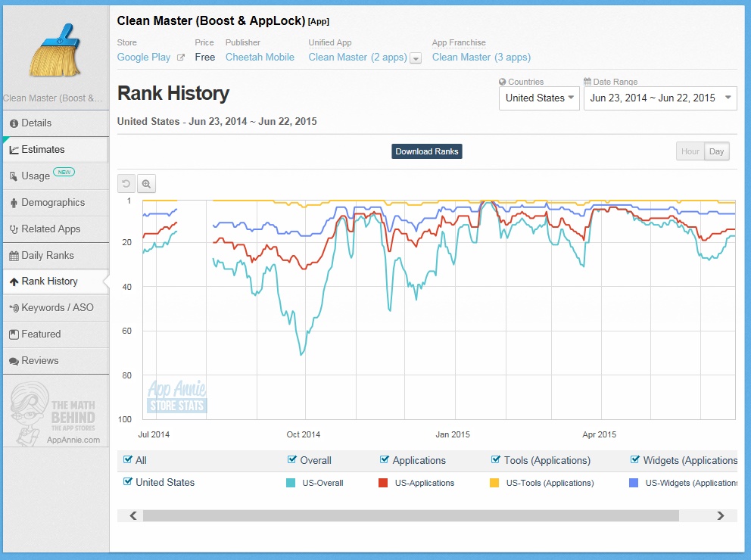This screenshot has width=751, height=560.
Task: Click the Details info icon in sidebar
Action: (x=14, y=123)
